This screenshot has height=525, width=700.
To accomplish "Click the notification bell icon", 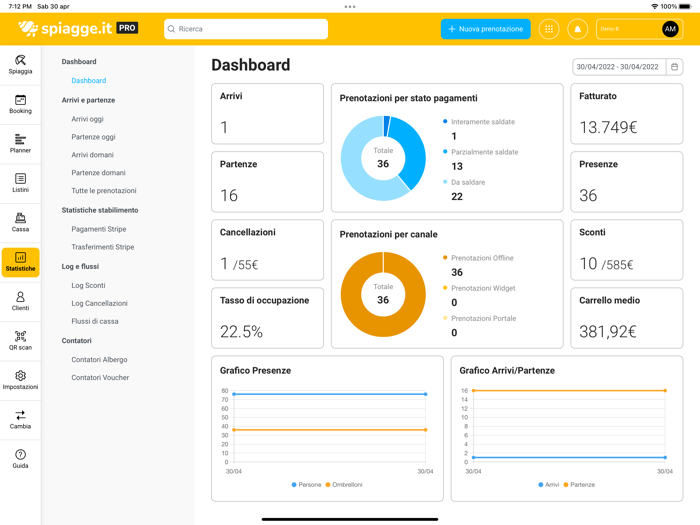I will [x=577, y=29].
